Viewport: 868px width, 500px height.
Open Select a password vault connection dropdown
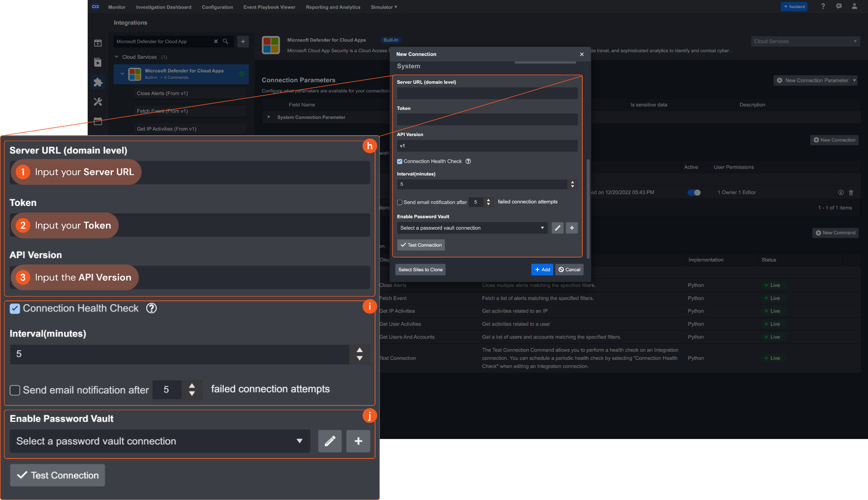click(x=472, y=228)
